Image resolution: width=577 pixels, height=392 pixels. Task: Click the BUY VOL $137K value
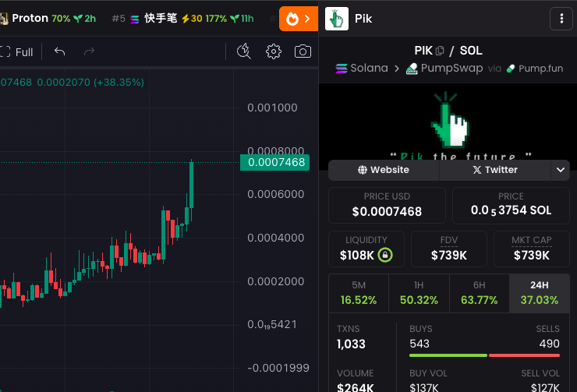424,387
